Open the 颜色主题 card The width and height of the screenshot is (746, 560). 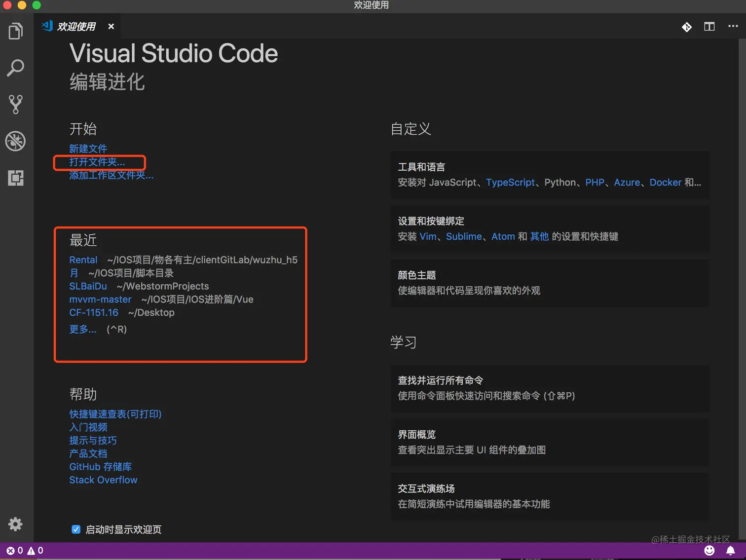(550, 283)
